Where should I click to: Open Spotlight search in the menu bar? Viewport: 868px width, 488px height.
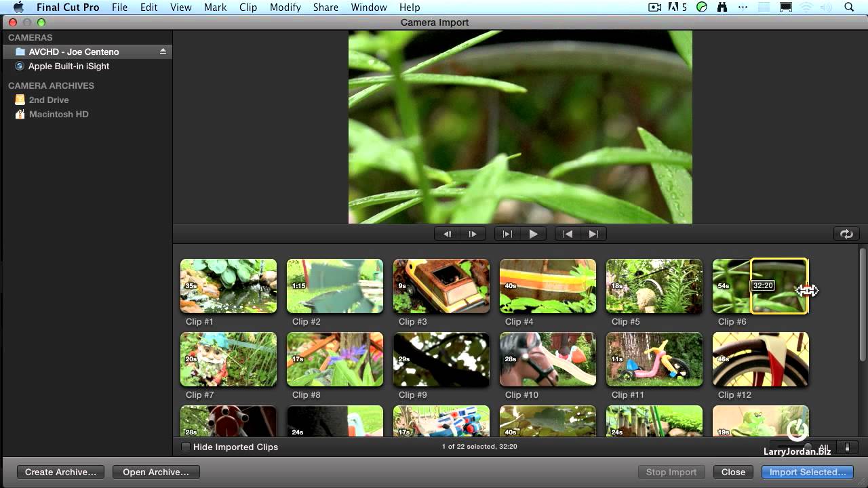click(x=849, y=7)
